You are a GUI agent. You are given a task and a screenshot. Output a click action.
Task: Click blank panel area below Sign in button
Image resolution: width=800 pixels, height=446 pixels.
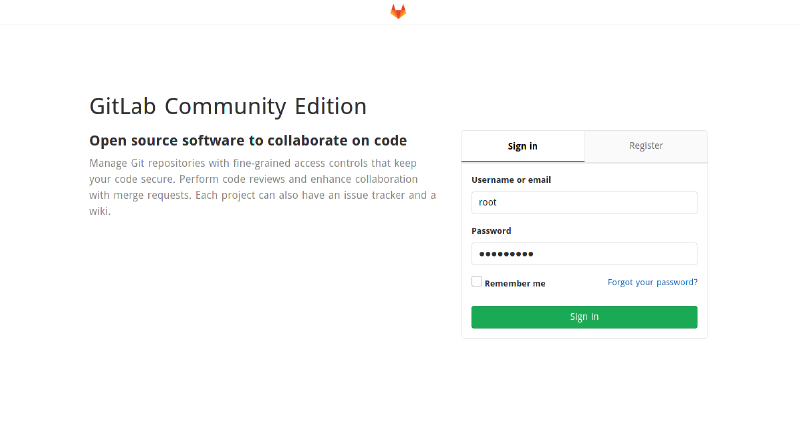584,333
